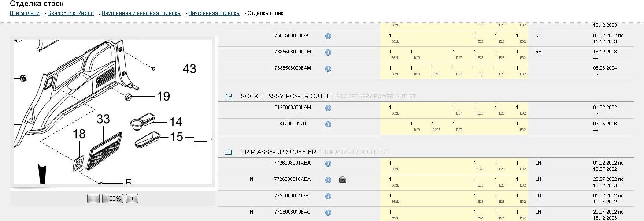Go to 'Все модели' breadcrumb link
Image resolution: width=644 pixels, height=221 pixels.
click(25, 13)
